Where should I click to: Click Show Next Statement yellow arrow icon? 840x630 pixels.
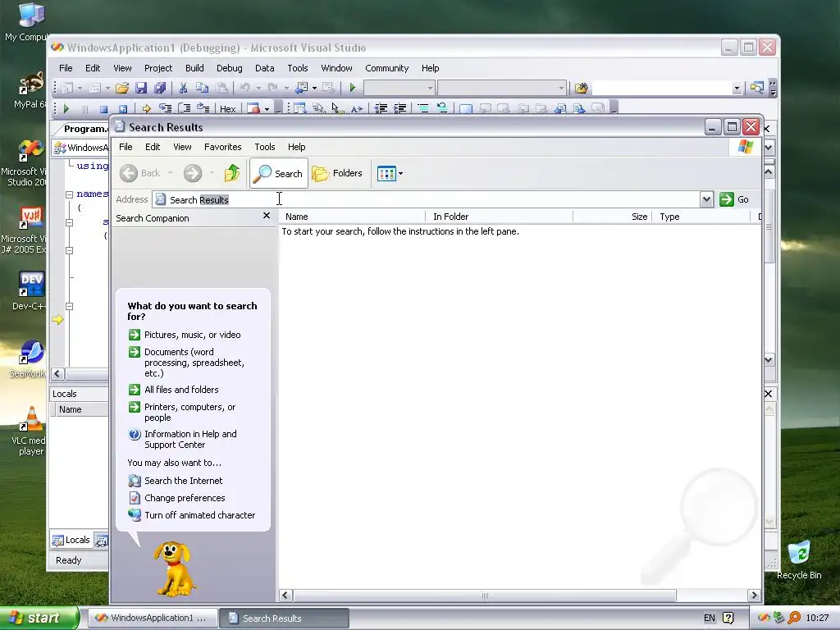[146, 109]
